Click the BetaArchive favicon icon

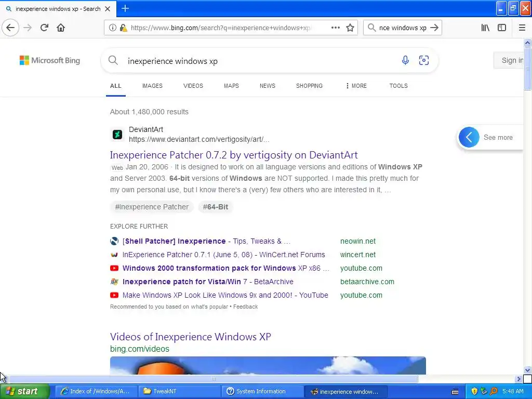point(114,282)
